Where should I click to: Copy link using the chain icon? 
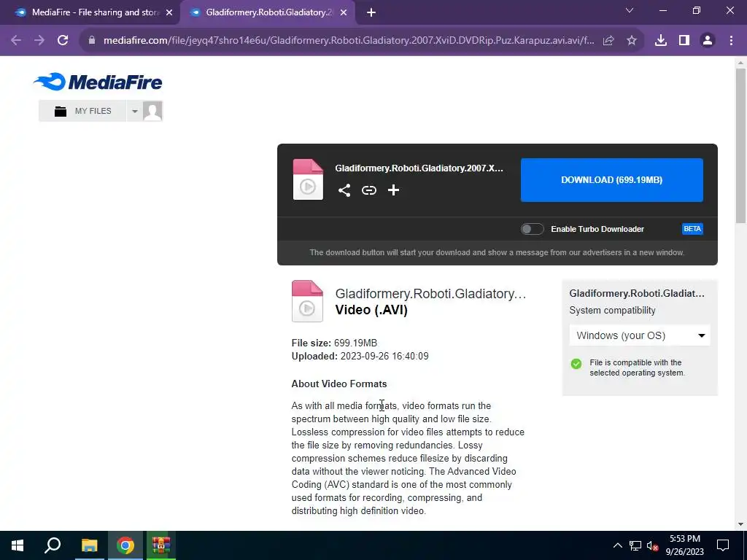point(368,190)
